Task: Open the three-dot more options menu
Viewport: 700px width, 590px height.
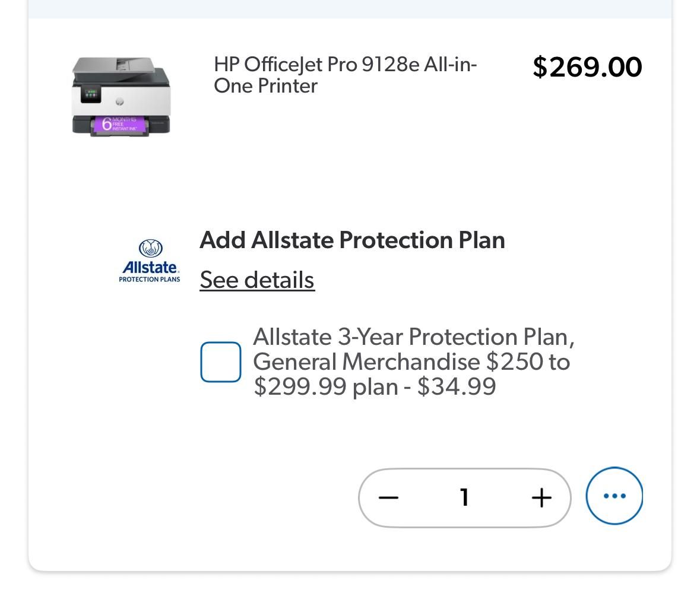Action: point(614,496)
